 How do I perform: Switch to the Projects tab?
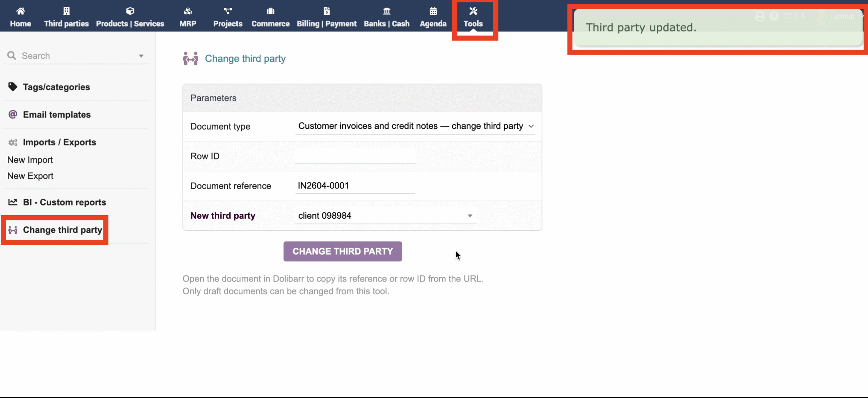point(228,11)
